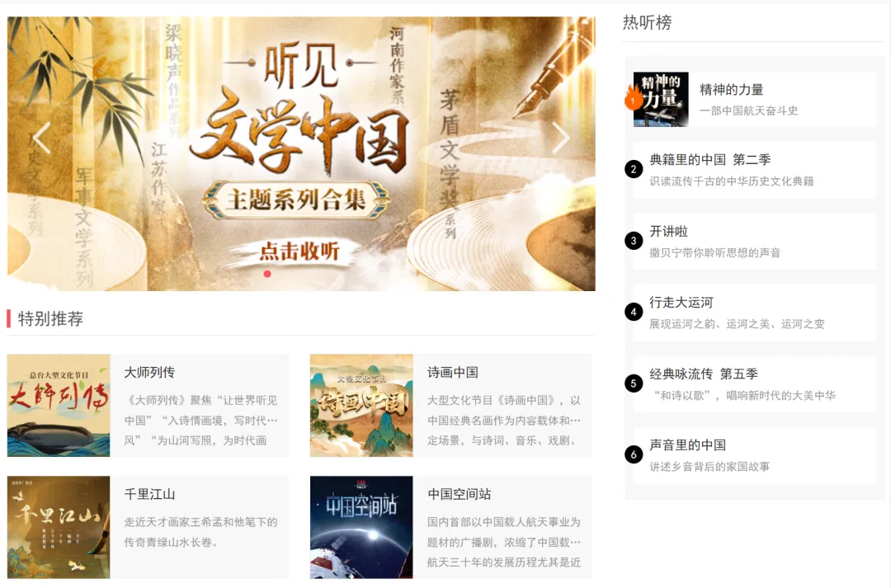Open 典籍里的中国 第二季 title
This screenshot has height=588, width=891.
710,160
